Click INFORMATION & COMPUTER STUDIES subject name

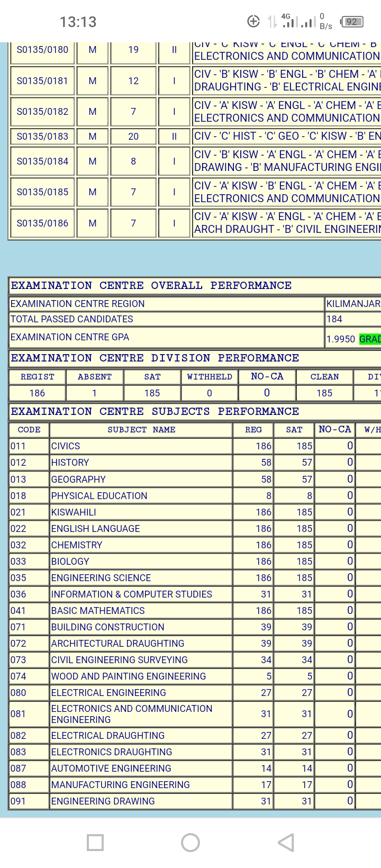[132, 594]
